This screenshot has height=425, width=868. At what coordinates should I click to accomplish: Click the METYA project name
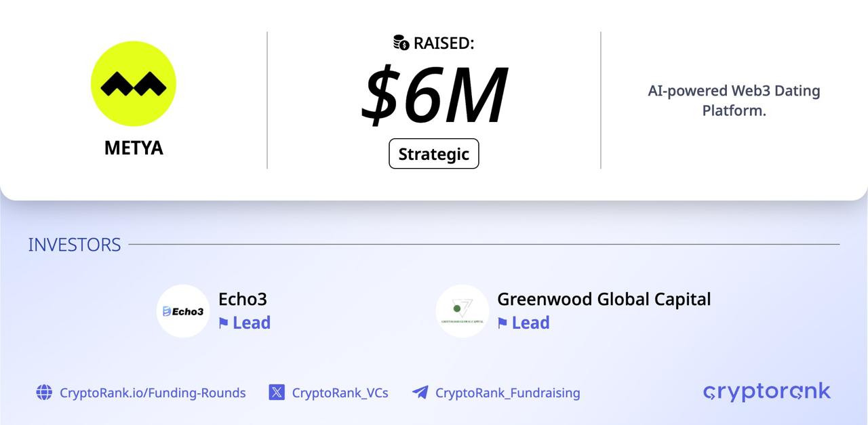pos(134,148)
